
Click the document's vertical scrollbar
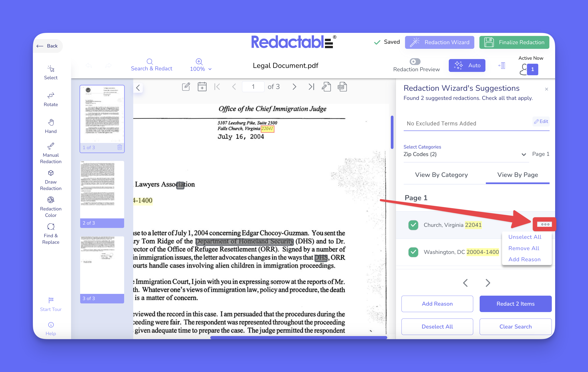pos(392,132)
